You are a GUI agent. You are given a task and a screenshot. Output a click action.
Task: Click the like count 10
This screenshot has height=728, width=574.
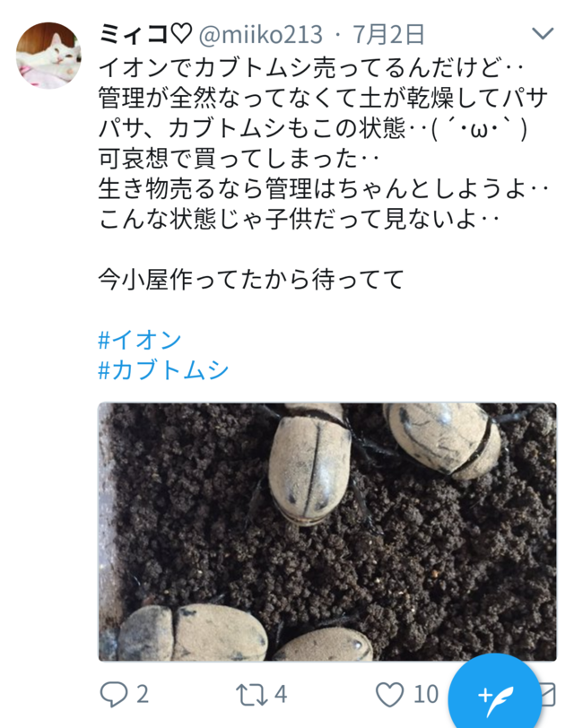pyautogui.click(x=426, y=695)
